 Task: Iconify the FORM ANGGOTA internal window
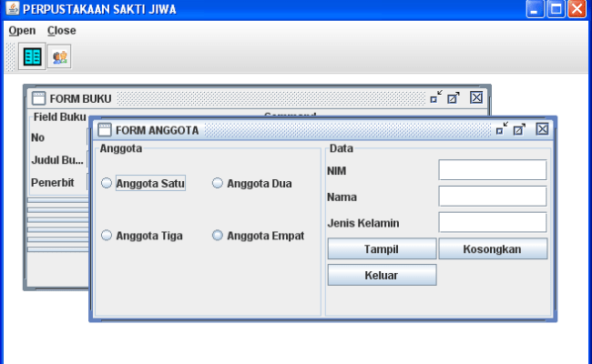pos(502,129)
